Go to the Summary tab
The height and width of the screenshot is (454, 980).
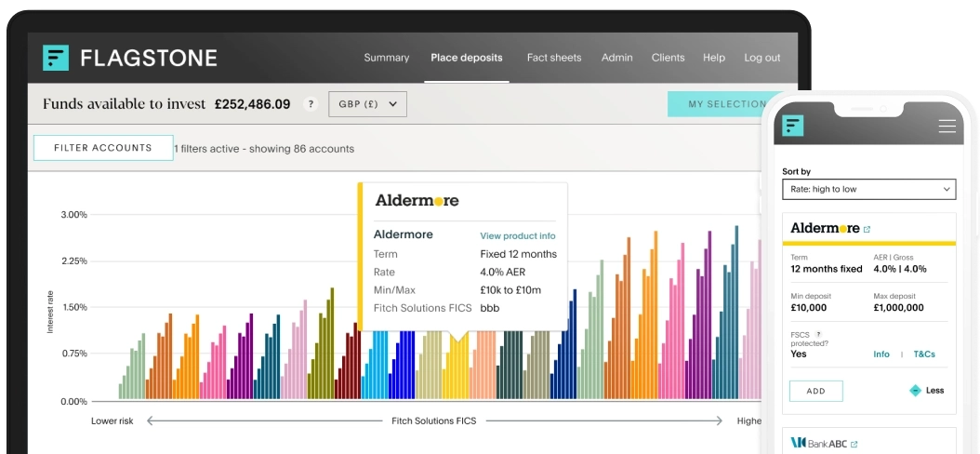tap(386, 58)
